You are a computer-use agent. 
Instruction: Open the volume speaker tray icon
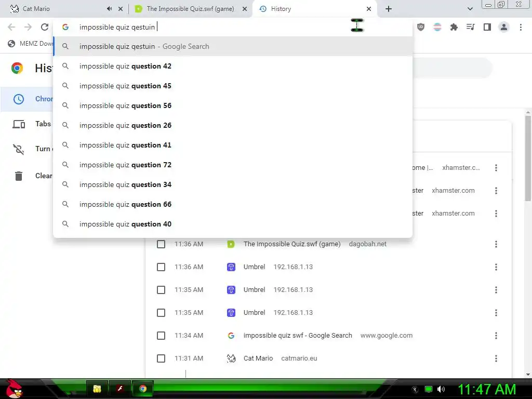pyautogui.click(x=441, y=389)
